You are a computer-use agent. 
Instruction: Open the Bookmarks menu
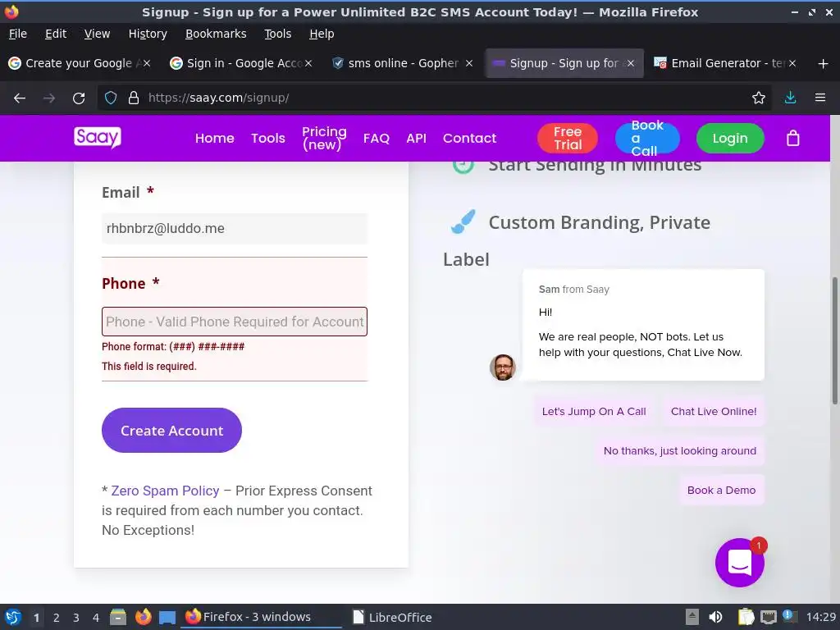[216, 34]
